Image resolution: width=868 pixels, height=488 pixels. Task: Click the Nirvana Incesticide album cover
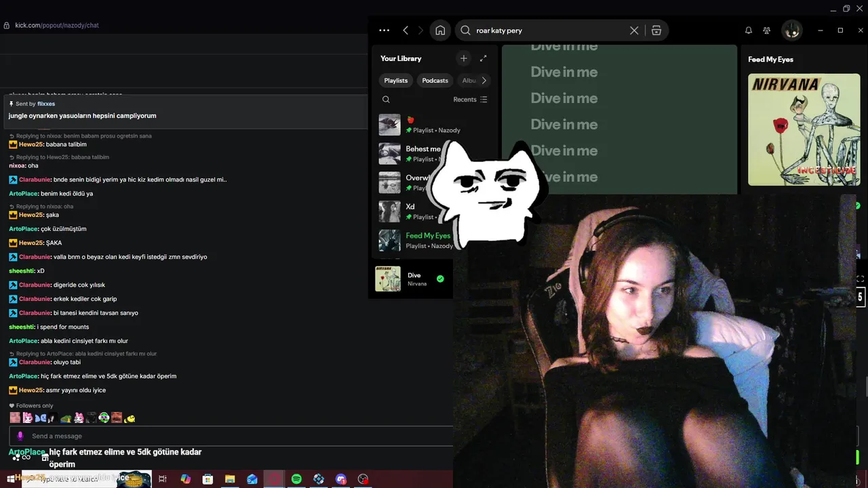point(804,129)
